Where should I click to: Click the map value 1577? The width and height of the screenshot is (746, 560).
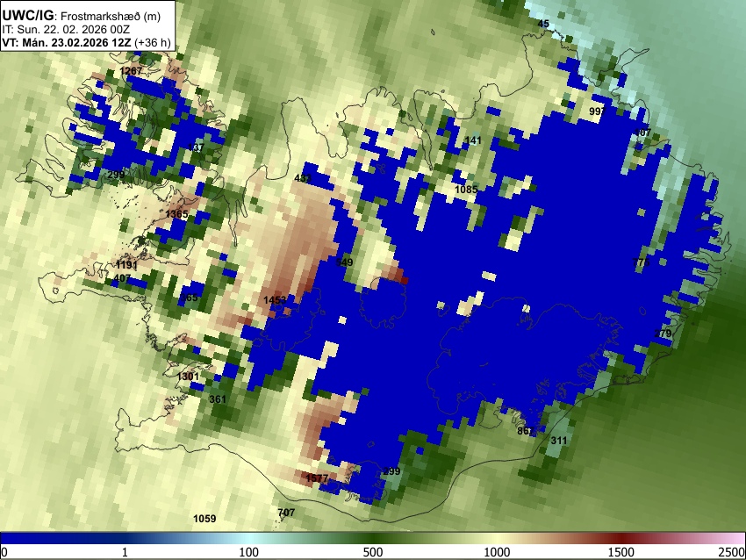click(317, 478)
